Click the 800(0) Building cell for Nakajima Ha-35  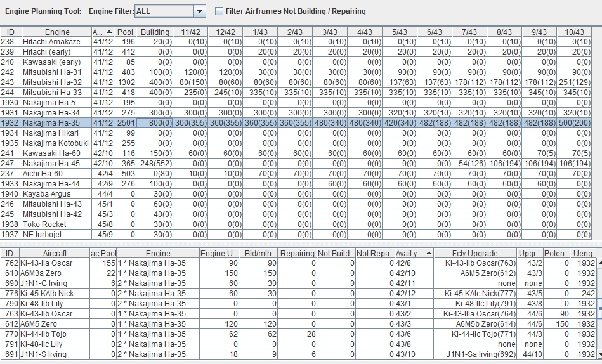(x=155, y=123)
